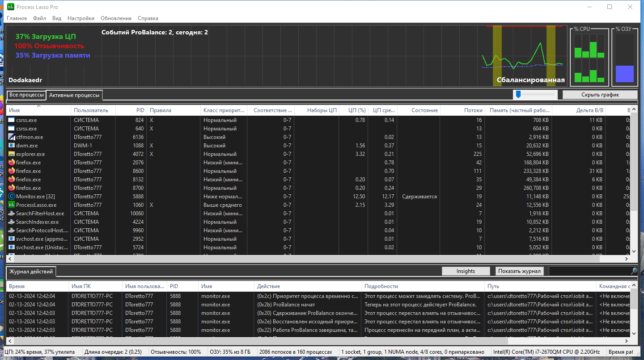
Task: Click Process Lasso icon in title bar
Action: pos(10,7)
